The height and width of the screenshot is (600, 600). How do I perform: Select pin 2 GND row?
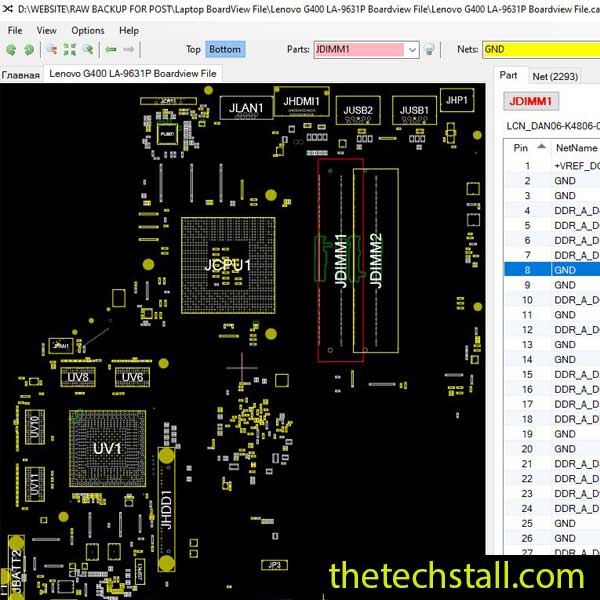pos(552,181)
